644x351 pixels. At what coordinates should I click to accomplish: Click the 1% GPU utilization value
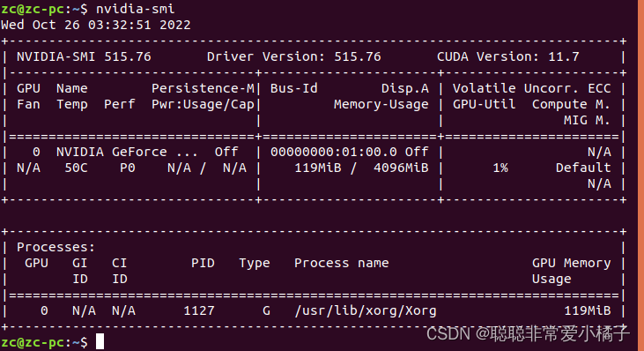500,168
